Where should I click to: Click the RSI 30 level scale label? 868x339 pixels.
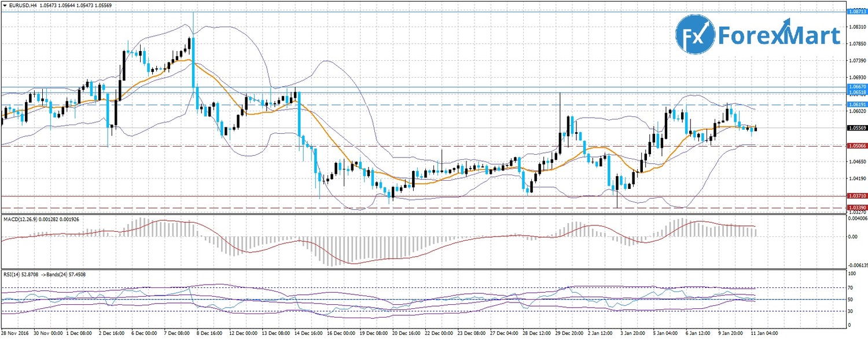[x=851, y=311]
